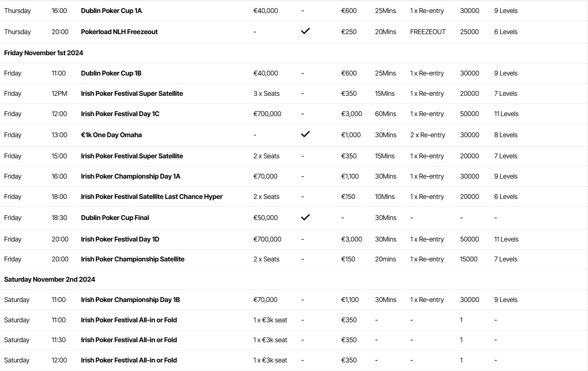Click the FREEZEOUT label in Pokerload row
Image resolution: width=588 pixels, height=371 pixels.
point(427,32)
